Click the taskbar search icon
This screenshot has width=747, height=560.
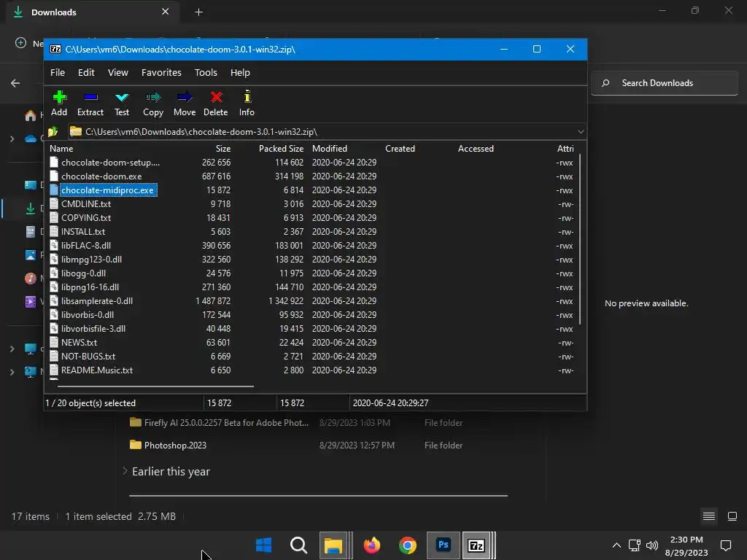[x=298, y=545]
